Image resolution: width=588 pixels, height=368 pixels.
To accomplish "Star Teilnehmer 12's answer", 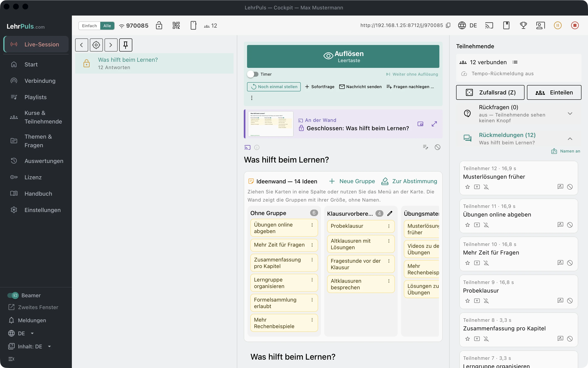I will click(468, 187).
